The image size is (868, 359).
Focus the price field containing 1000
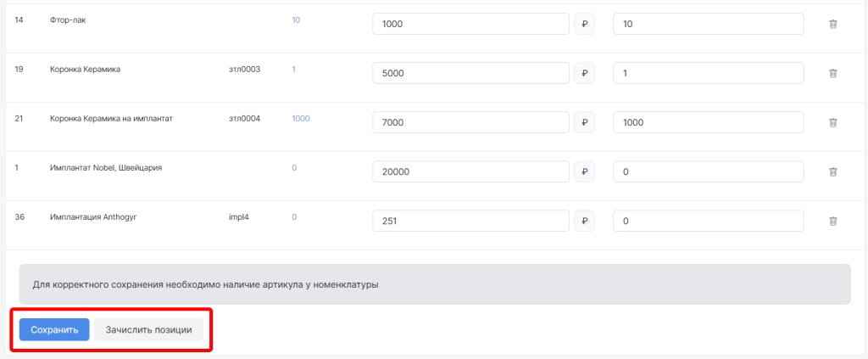coord(470,25)
